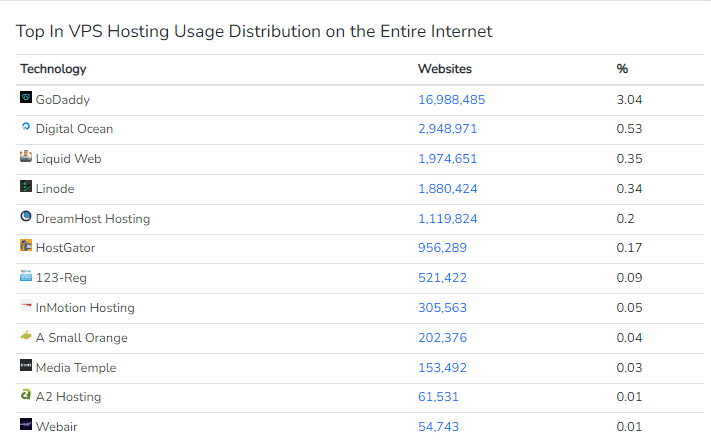
Task: Open Webair count 54,743
Action: point(438,426)
